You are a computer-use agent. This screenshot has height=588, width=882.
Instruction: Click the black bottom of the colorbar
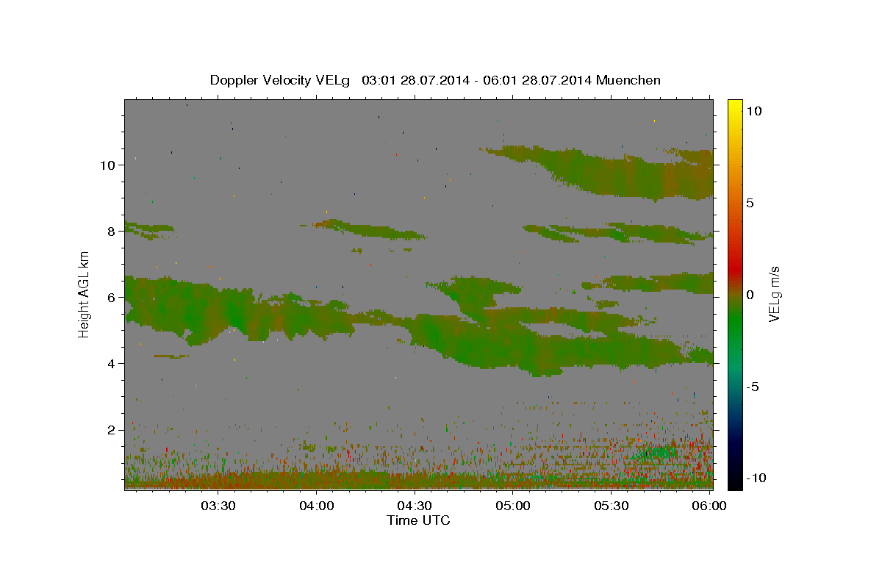tap(734, 481)
